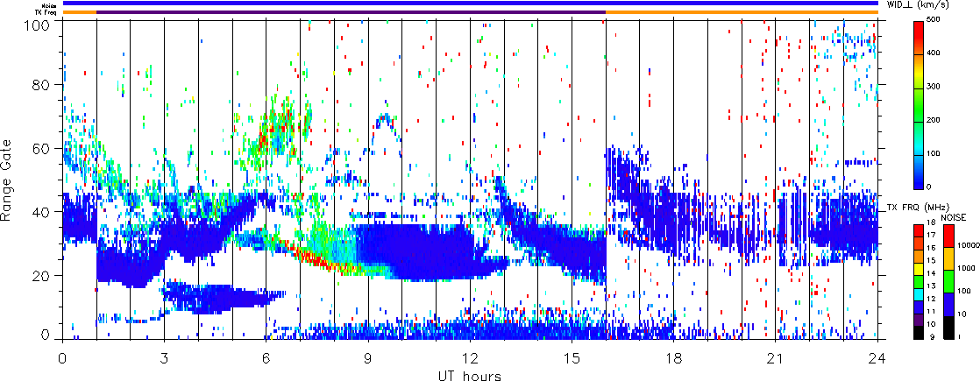Click the 100 tick on the Range Gate axis
This screenshot has width=980, height=381.
point(39,25)
